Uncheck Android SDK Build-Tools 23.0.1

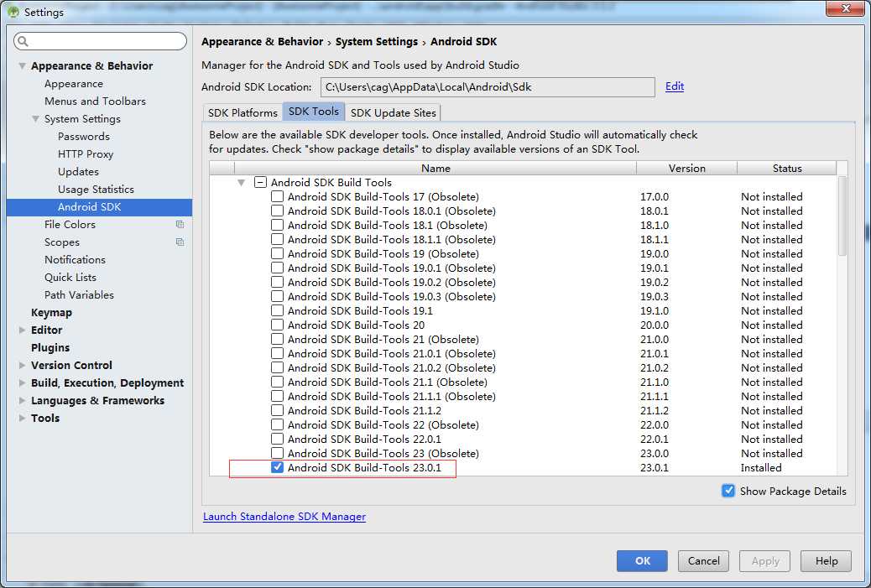(277, 467)
